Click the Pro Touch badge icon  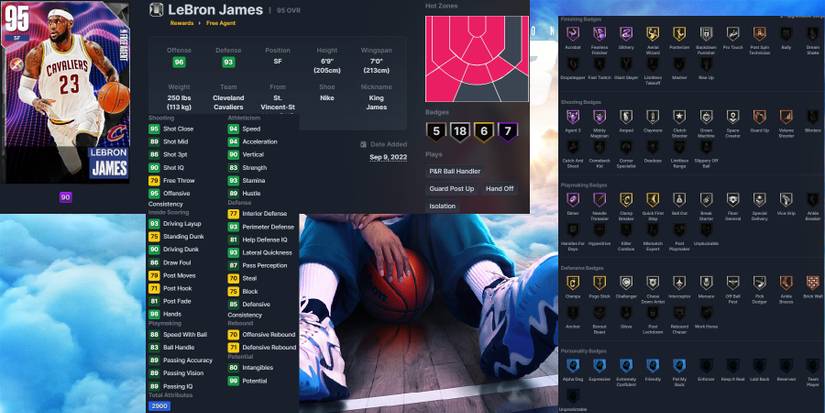(732, 35)
